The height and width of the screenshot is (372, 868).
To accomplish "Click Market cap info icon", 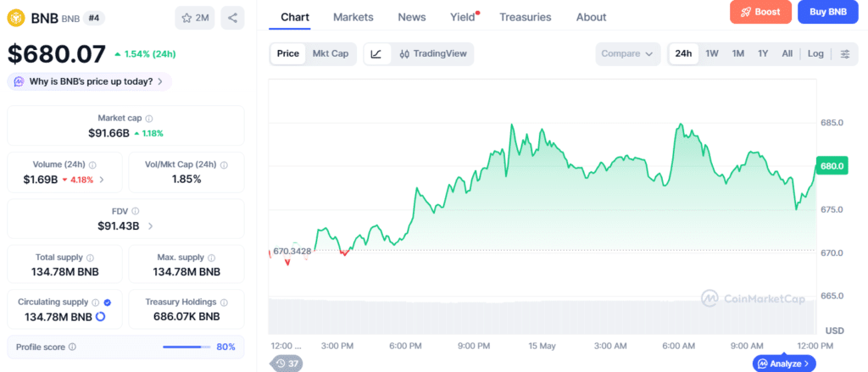I will (x=149, y=119).
